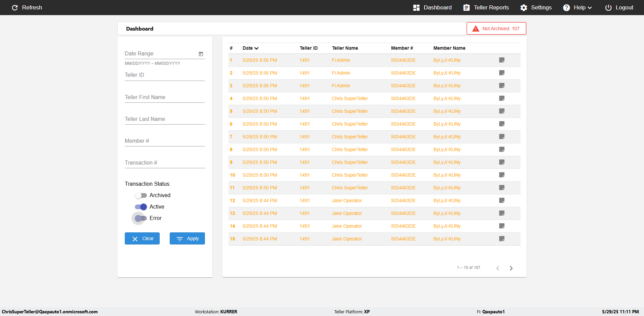Enable the Archived status toggle

coord(141,195)
